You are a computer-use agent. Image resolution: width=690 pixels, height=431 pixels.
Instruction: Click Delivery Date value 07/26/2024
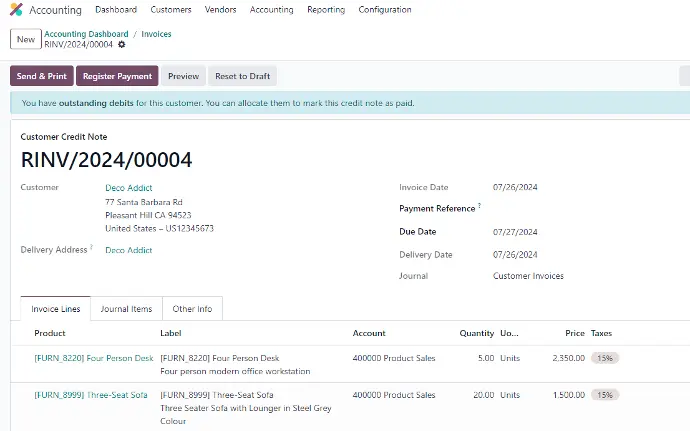(515, 254)
